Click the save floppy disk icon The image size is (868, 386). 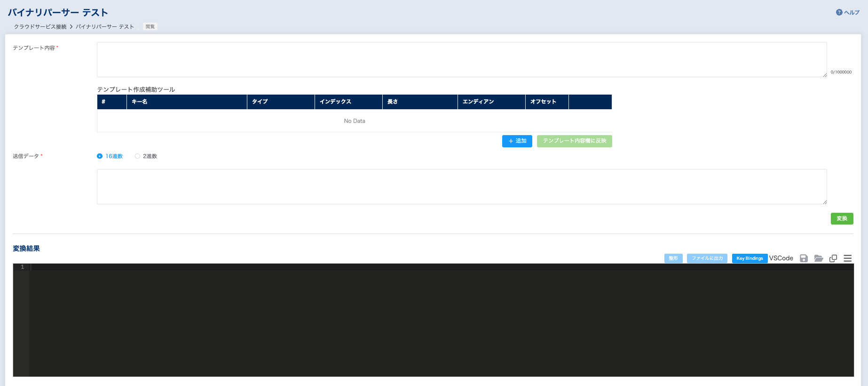[x=804, y=258]
